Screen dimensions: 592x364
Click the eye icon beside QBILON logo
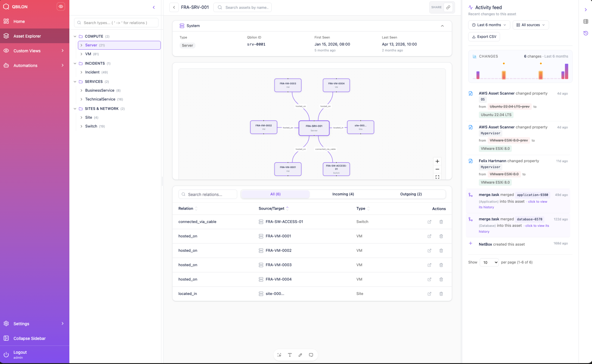61,6
